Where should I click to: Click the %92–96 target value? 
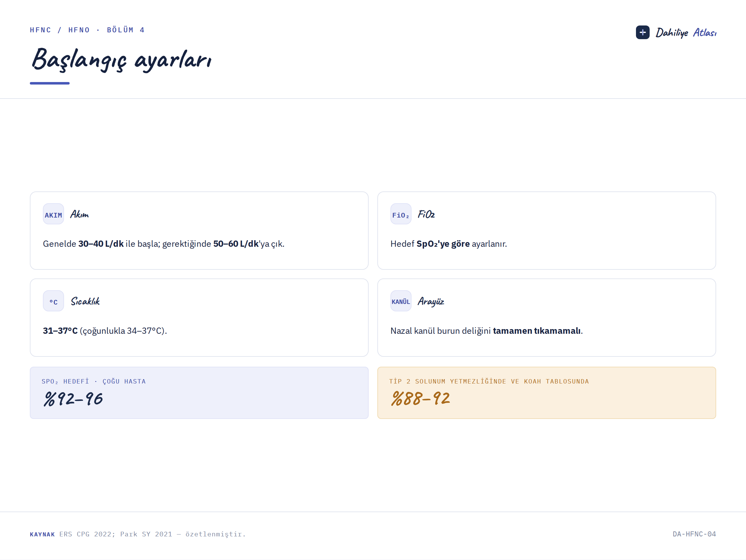tap(73, 399)
